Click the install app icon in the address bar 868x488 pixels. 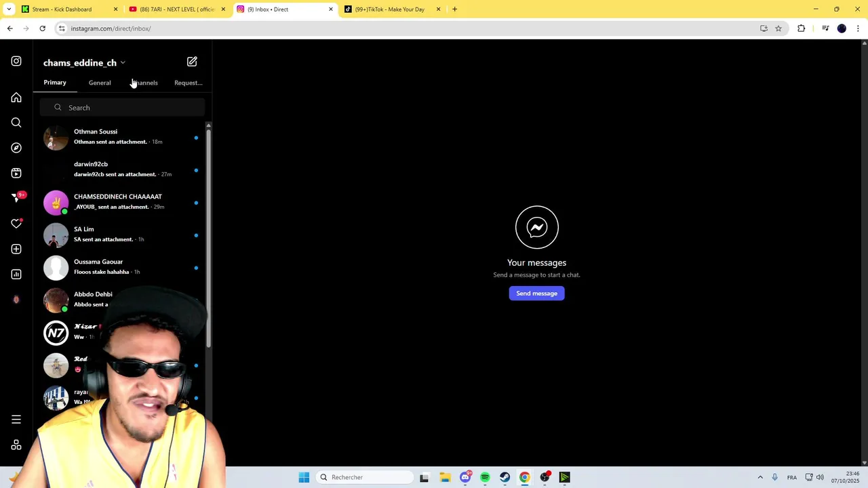tap(764, 28)
